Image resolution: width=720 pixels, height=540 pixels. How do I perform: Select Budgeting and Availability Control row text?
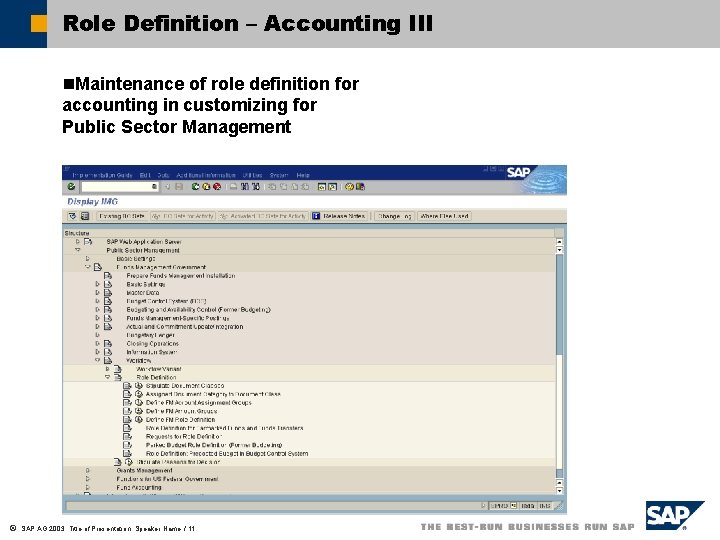pos(198,309)
